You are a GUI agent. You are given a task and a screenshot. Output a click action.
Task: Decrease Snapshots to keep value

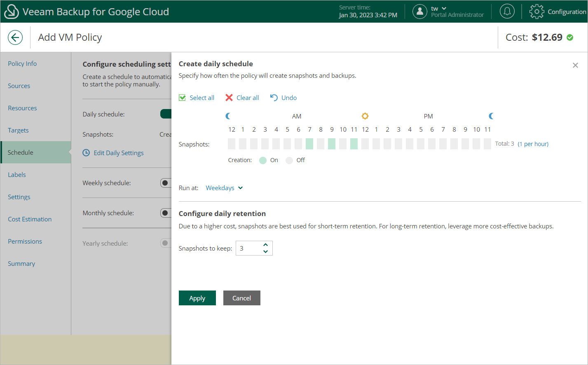(265, 251)
